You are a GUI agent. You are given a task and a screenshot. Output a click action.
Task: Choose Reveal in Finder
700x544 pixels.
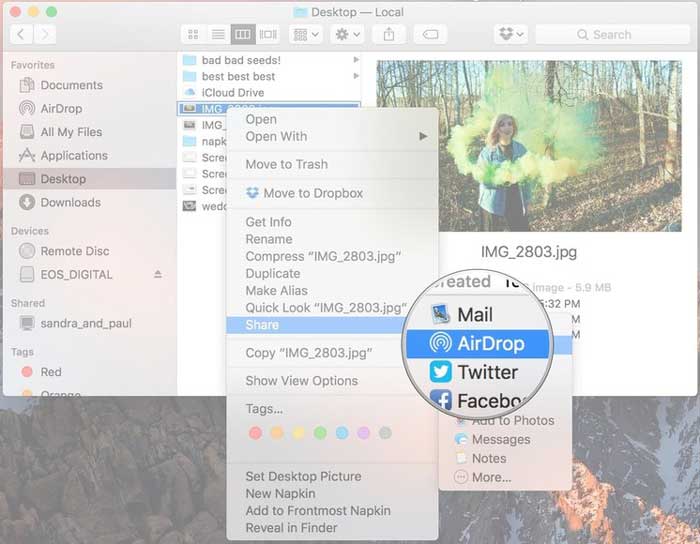(291, 528)
